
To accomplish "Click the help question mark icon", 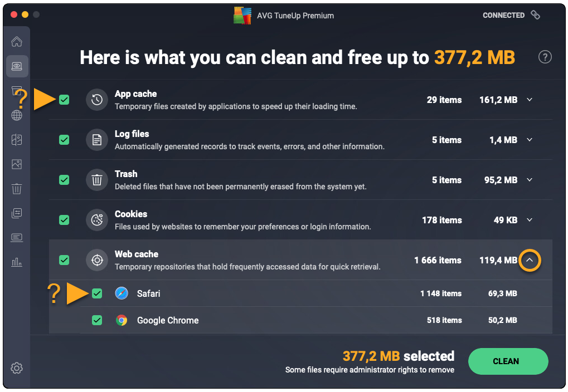I will (x=545, y=57).
